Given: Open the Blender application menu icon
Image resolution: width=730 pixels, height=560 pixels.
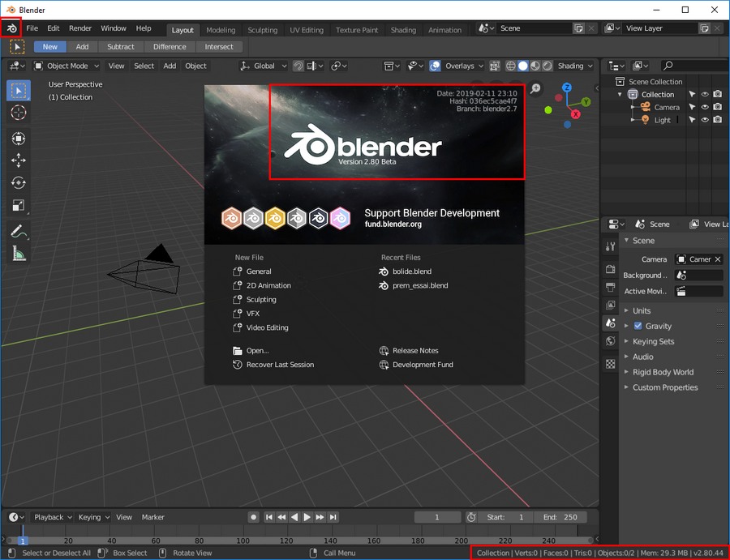Looking at the screenshot, I should click(x=11, y=28).
